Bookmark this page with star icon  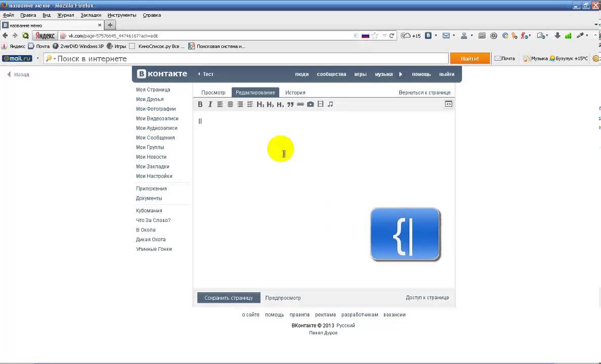coord(375,35)
